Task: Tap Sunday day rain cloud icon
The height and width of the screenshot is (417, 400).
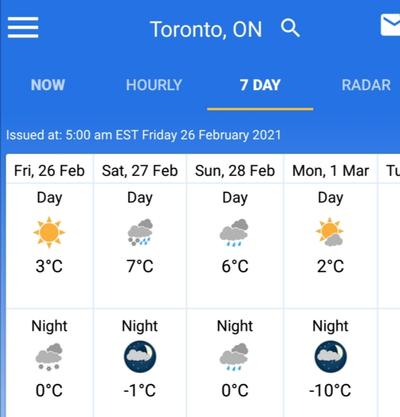Action: pos(234,232)
